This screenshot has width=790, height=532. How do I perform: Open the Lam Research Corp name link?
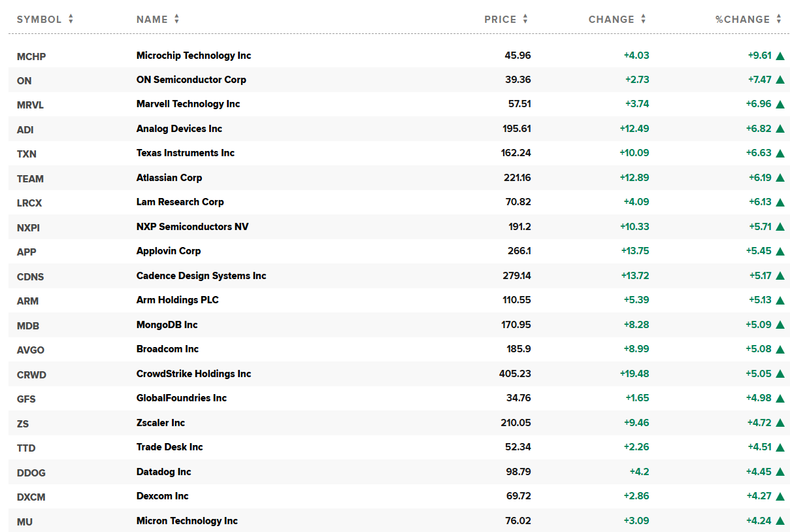[x=180, y=202]
